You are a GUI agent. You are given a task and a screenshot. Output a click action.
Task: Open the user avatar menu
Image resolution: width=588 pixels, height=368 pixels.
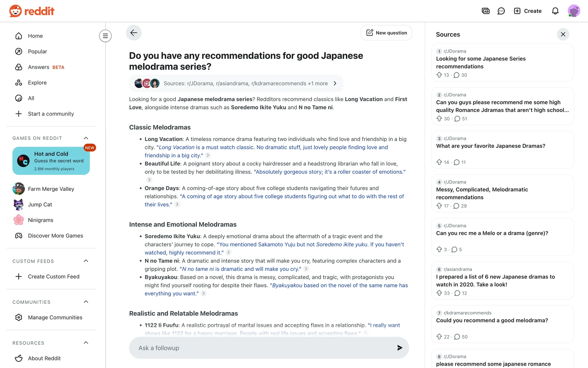pos(574,11)
